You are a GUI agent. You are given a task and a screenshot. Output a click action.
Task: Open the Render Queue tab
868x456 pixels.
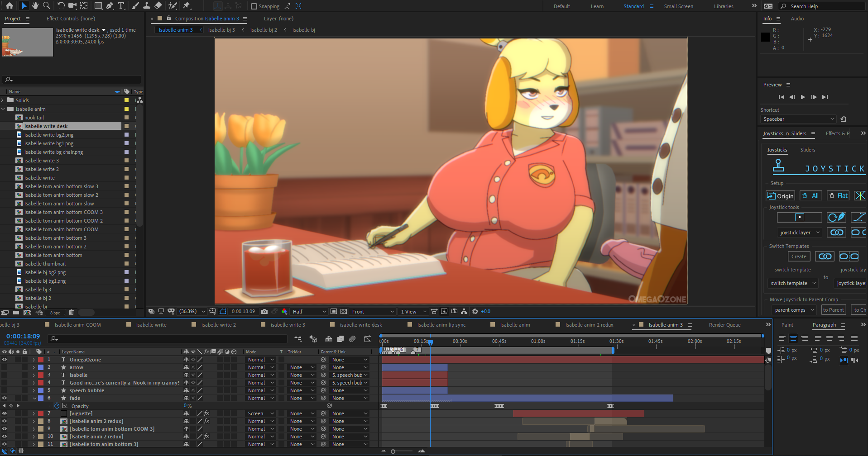coord(724,325)
